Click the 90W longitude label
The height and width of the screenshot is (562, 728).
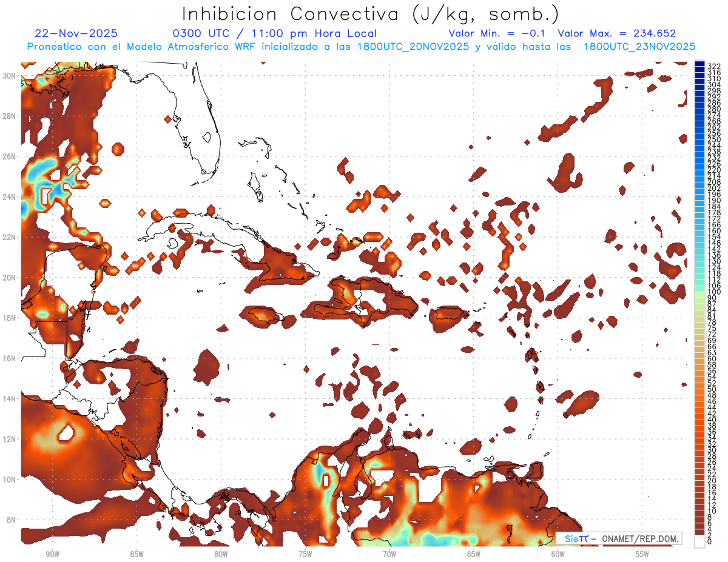tap(52, 554)
